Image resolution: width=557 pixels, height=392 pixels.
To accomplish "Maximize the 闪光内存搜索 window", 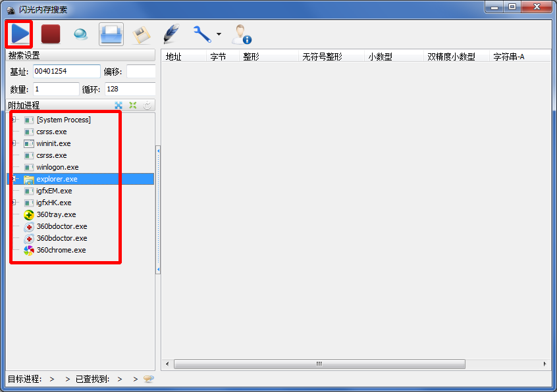I will tap(512, 7).
